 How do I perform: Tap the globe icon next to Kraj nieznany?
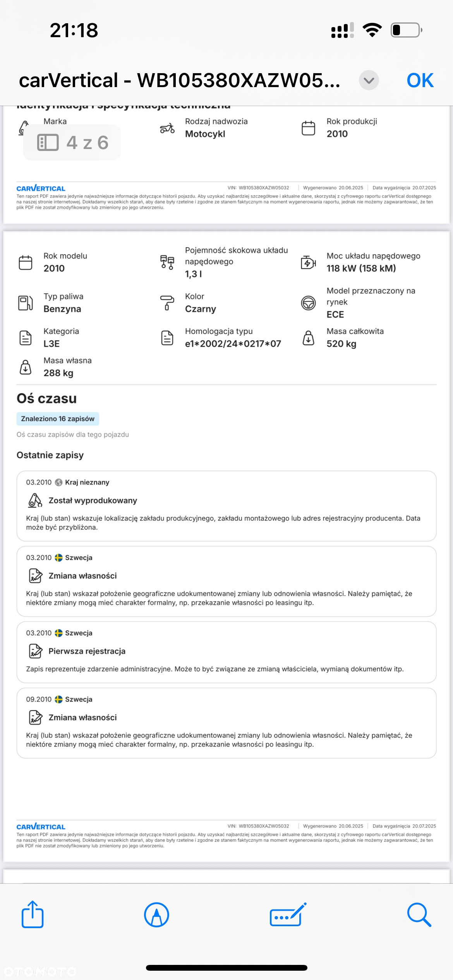pos(59,482)
